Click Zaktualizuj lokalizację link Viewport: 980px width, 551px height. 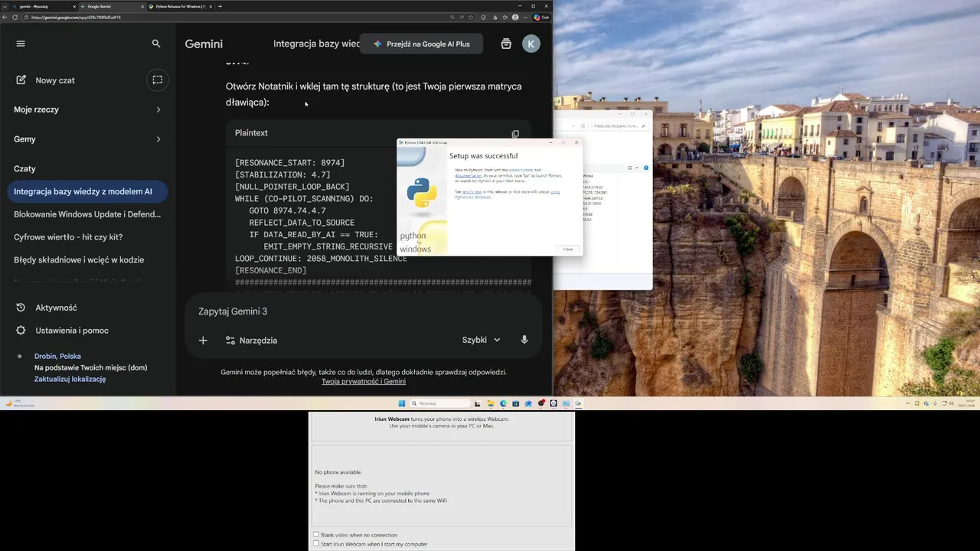pos(70,379)
